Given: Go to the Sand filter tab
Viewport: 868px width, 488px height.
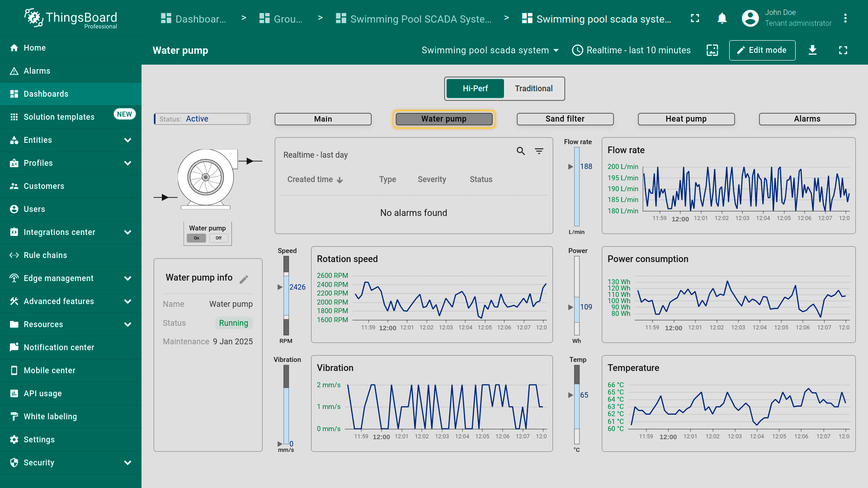Looking at the screenshot, I should tap(565, 119).
